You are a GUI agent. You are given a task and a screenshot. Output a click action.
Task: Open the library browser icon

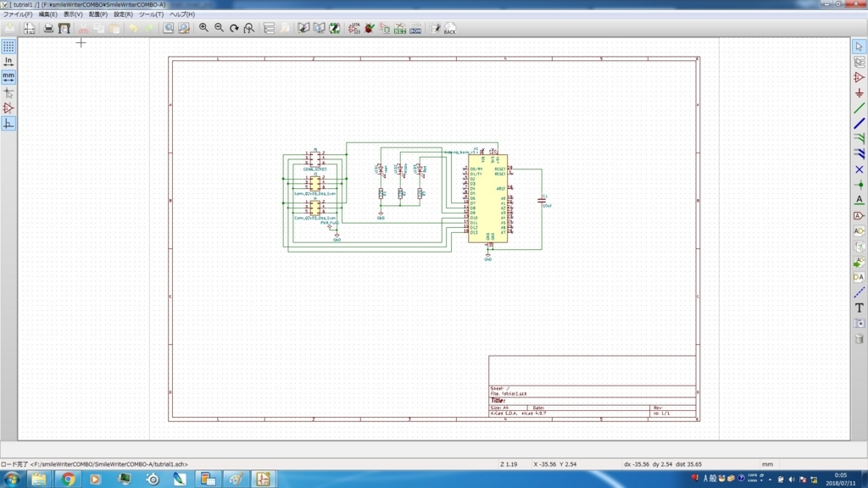pos(319,28)
